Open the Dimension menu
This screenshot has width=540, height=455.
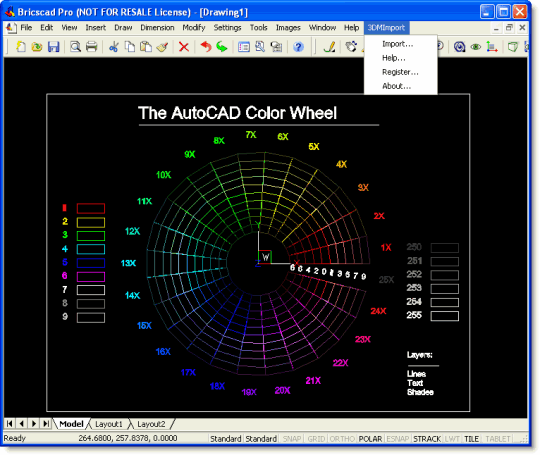157,28
